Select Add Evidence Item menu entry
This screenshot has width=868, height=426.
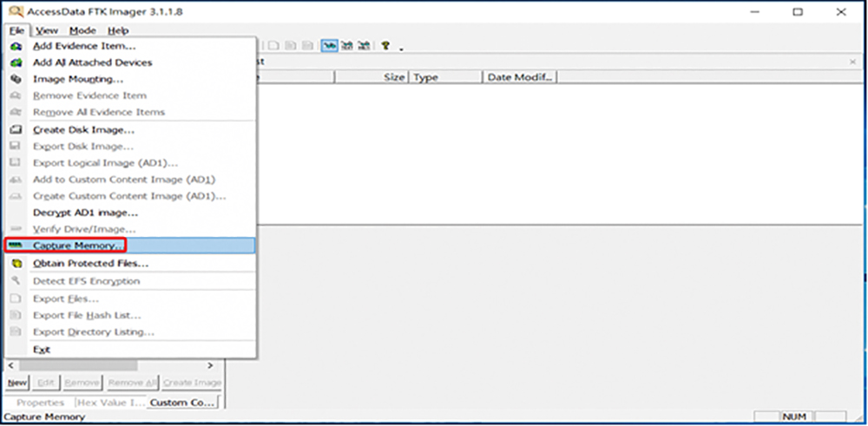tap(130, 46)
